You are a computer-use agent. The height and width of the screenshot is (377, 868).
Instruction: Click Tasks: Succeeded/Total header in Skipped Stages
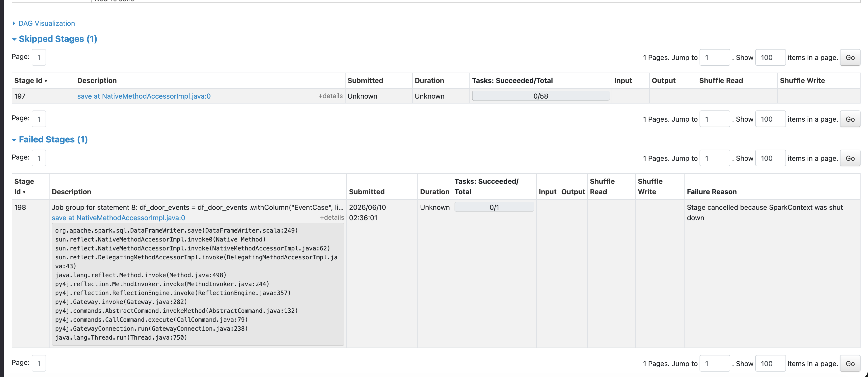(512, 81)
